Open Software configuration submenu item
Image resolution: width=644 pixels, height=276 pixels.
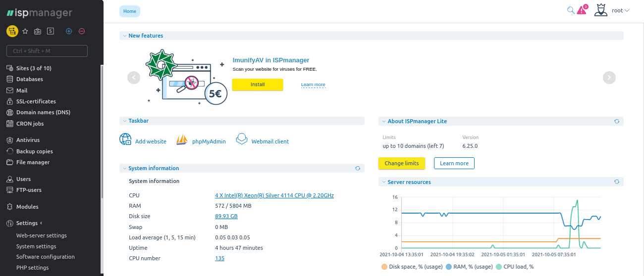(x=46, y=257)
